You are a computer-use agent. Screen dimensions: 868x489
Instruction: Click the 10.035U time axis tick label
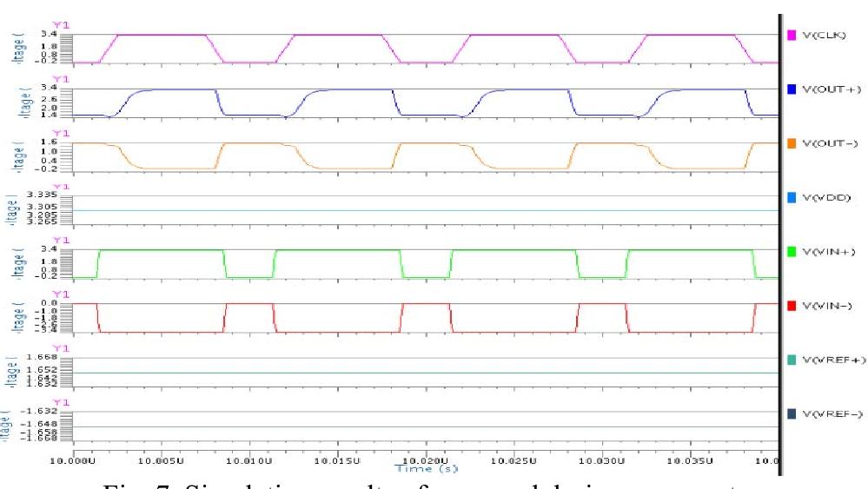690,460
